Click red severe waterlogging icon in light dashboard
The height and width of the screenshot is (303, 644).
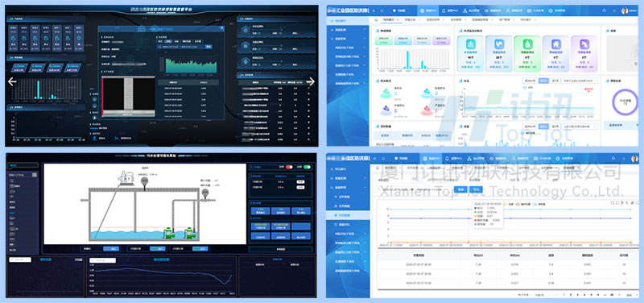[426, 110]
